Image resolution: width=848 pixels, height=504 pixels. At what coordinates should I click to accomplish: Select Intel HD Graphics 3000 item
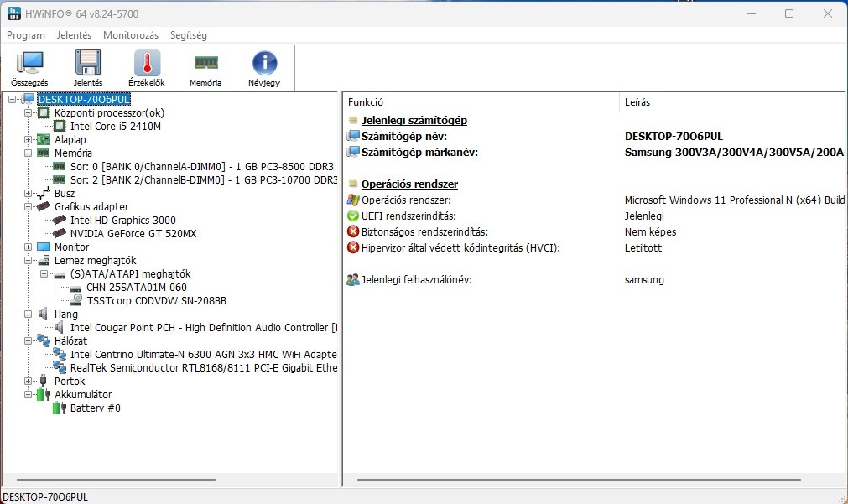point(122,220)
